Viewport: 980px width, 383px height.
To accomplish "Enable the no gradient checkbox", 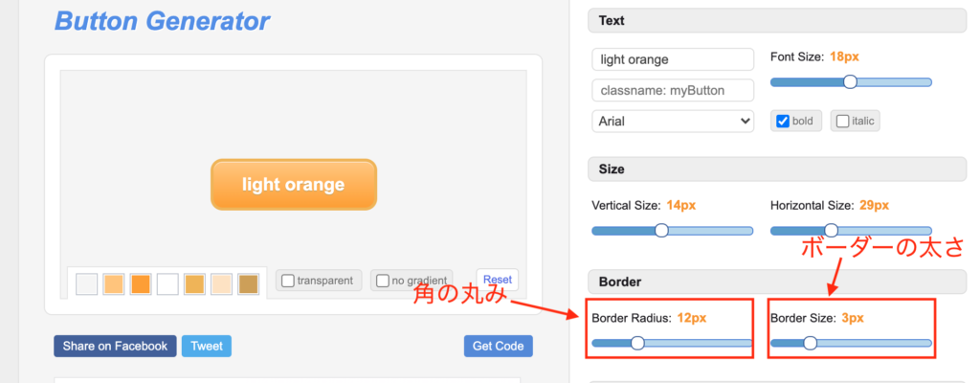I will pyautogui.click(x=383, y=281).
